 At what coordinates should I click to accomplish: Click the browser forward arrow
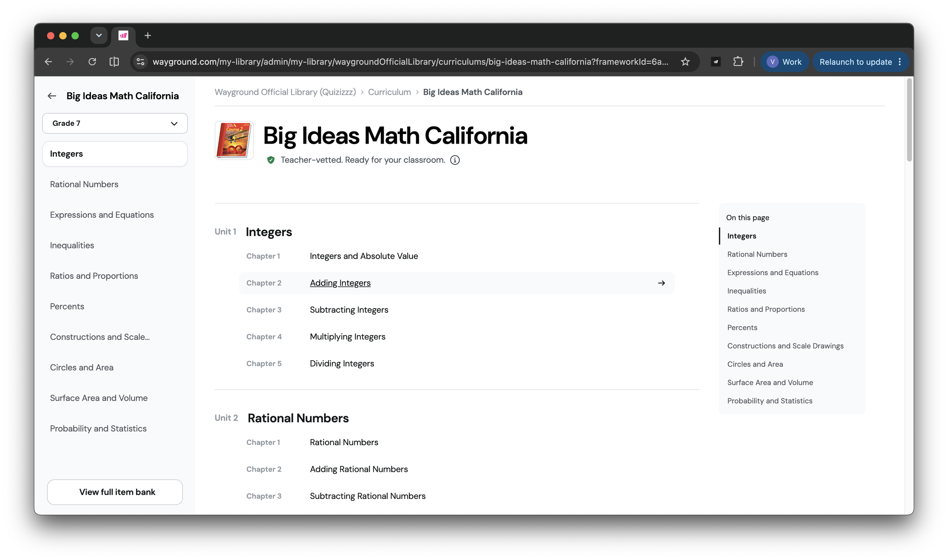coord(70,61)
